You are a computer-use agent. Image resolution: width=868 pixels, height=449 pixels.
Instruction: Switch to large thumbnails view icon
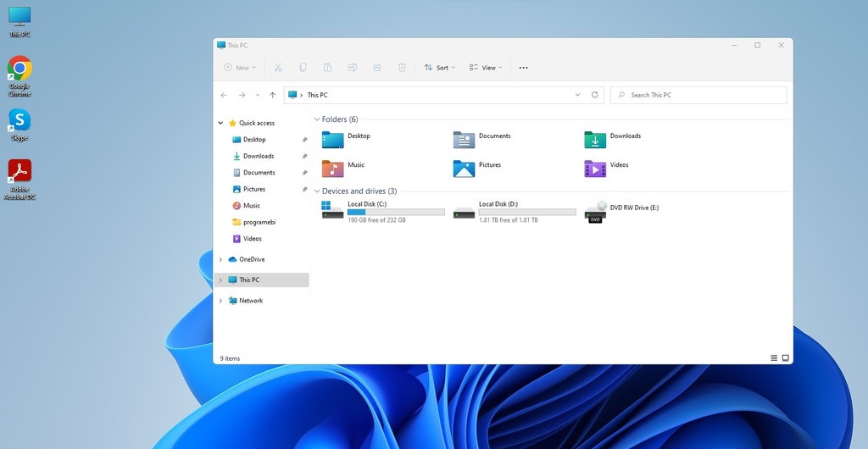tap(785, 358)
